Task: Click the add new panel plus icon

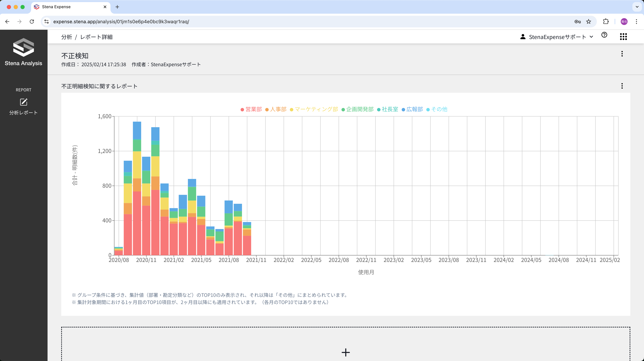Action: [345, 352]
